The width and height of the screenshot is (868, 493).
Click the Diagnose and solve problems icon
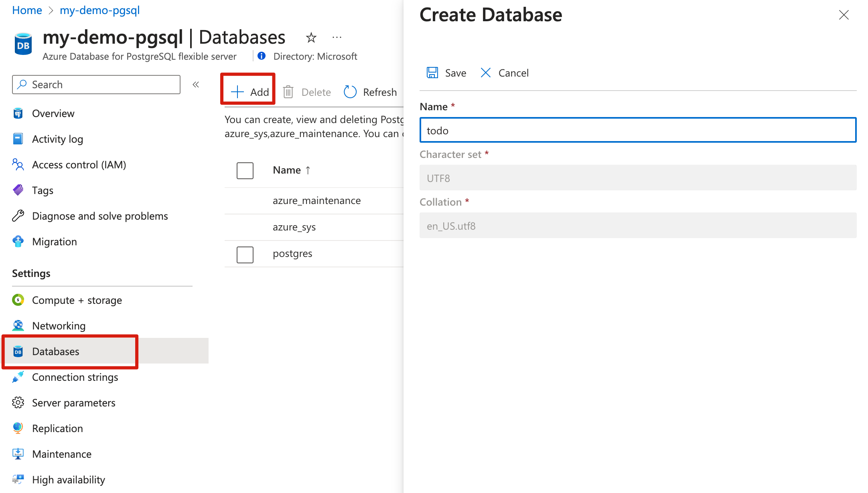coord(17,216)
